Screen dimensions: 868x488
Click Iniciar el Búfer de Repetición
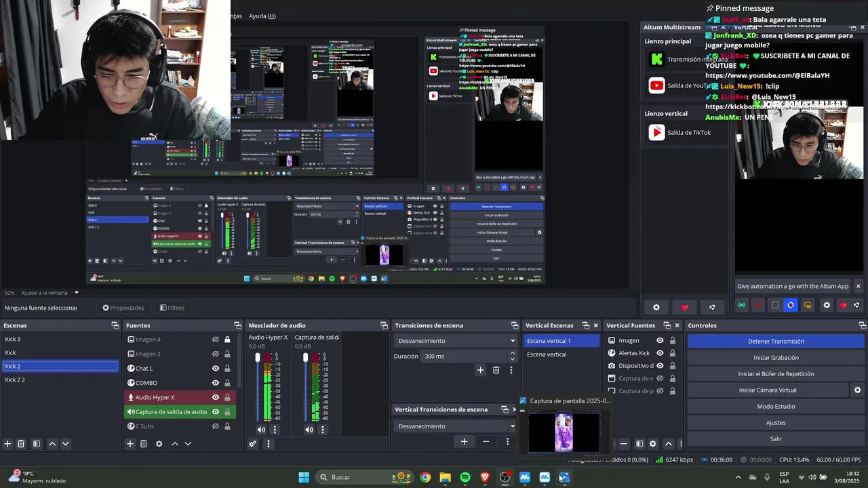tap(776, 373)
